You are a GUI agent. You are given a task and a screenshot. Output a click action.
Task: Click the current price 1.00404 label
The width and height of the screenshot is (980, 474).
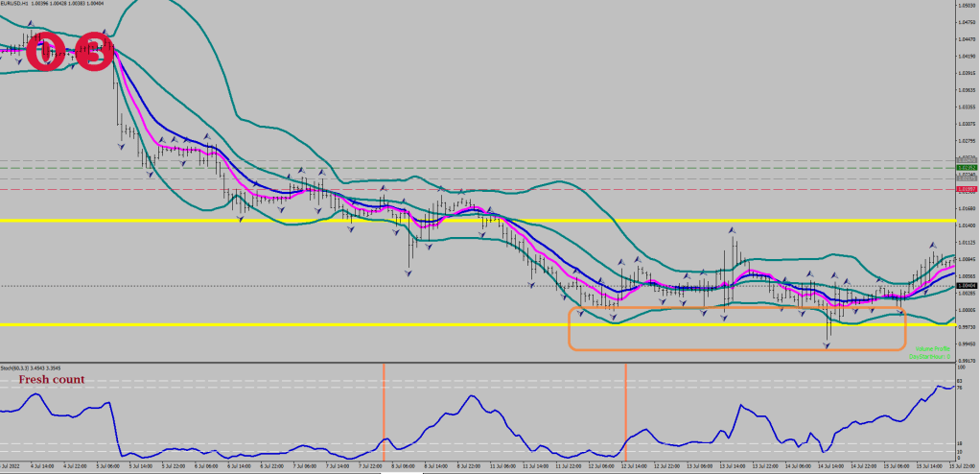point(966,286)
